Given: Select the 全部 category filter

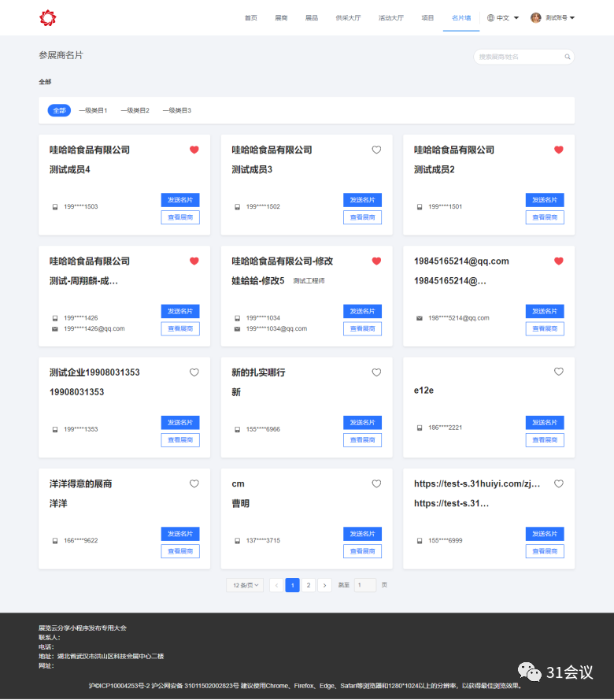Looking at the screenshot, I should pyautogui.click(x=59, y=110).
